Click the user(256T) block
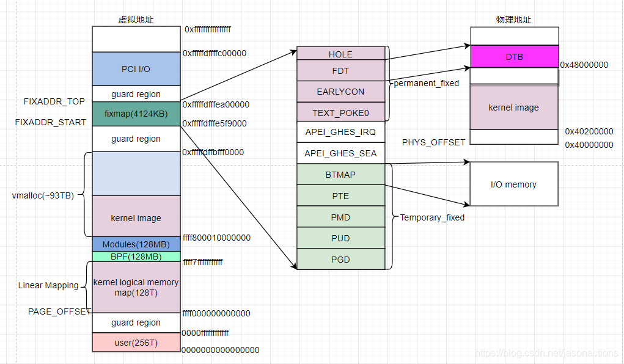Image resolution: width=624 pixels, height=364 pixels. (136, 343)
